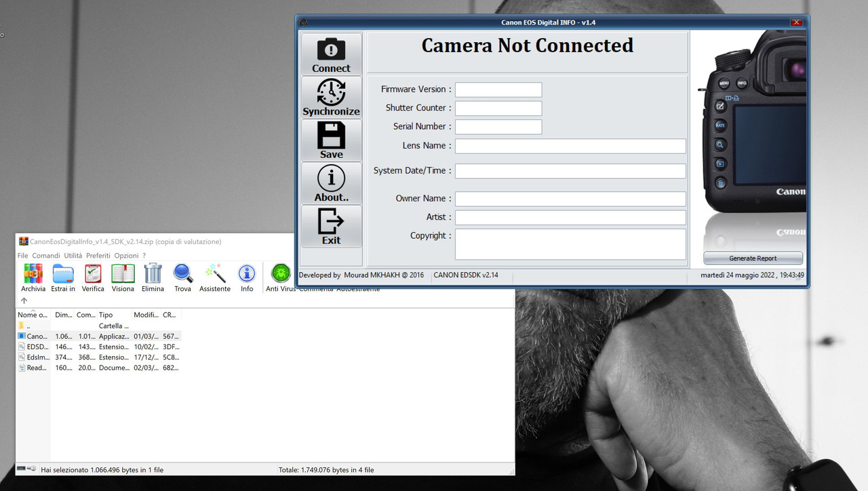Click 'CANON EDSDK v2.14' status text

point(466,275)
